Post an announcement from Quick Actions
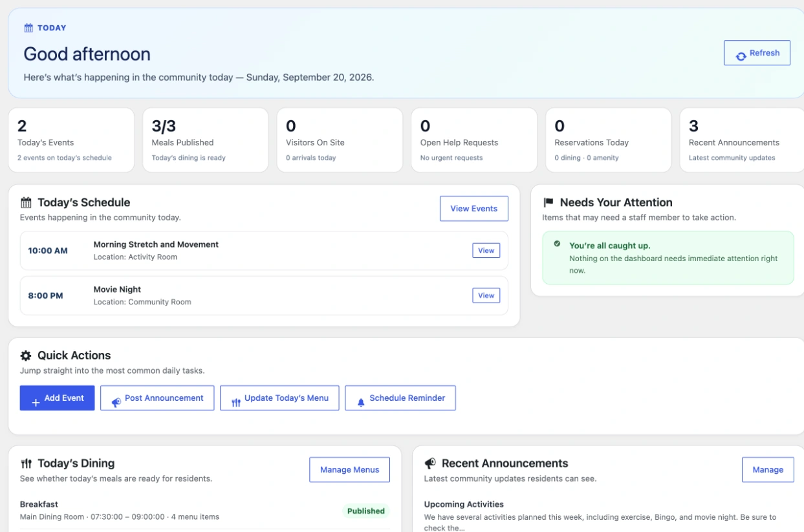 pos(157,398)
